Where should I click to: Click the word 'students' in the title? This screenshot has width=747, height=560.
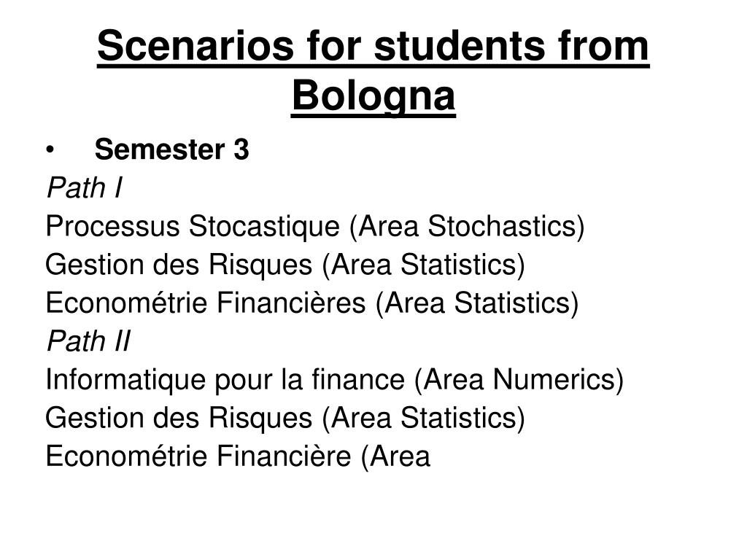point(460,46)
